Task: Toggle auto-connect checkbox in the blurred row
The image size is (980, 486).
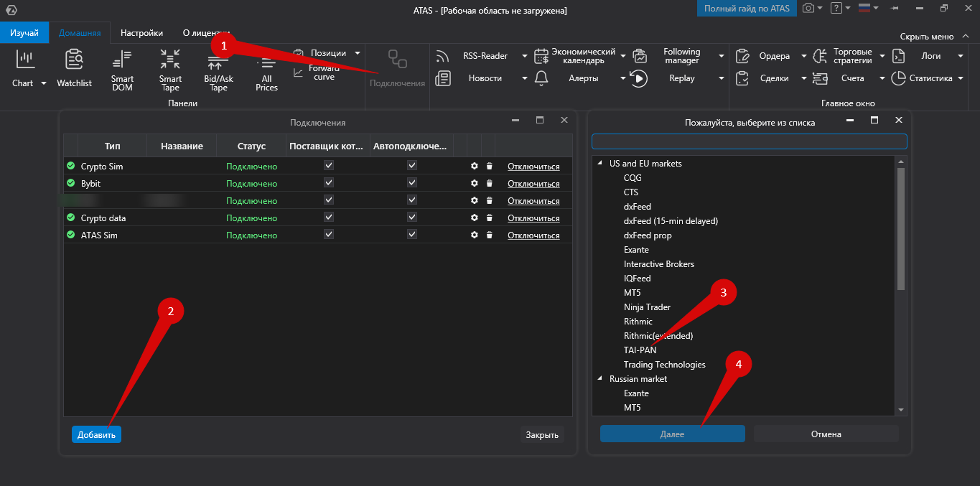Action: pos(412,200)
